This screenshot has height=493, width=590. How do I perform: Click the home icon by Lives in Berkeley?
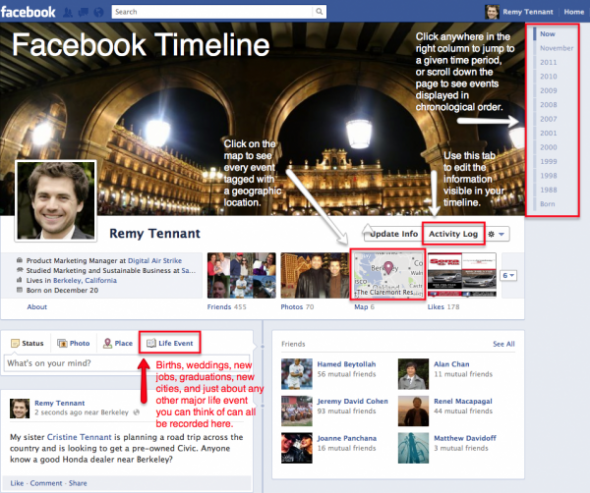19,280
